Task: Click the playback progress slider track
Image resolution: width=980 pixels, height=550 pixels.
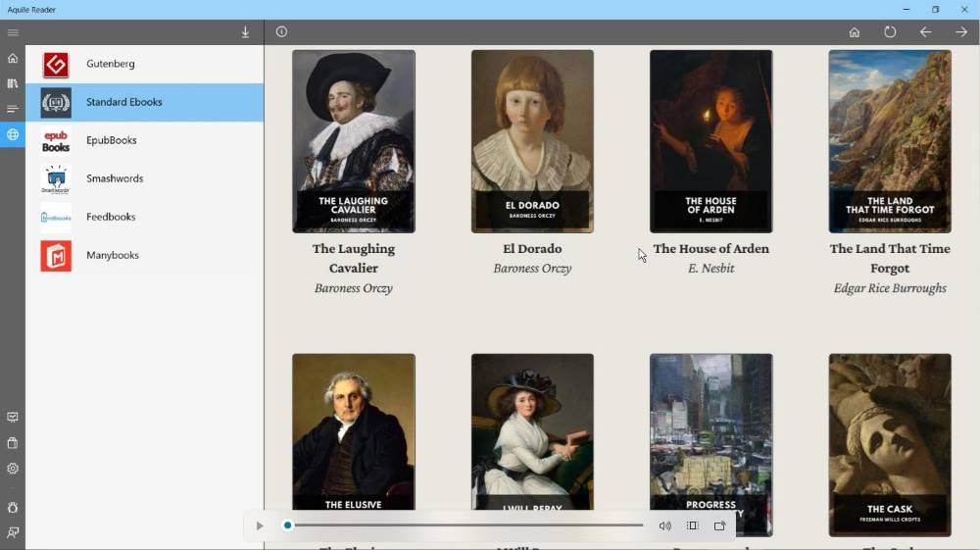Action: 467,525
